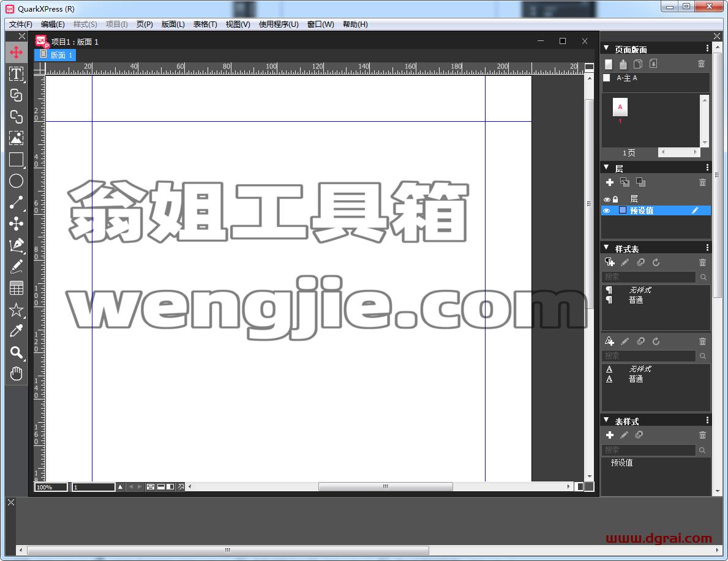
Task: Click the paragraph style search field
Action: tap(648, 277)
